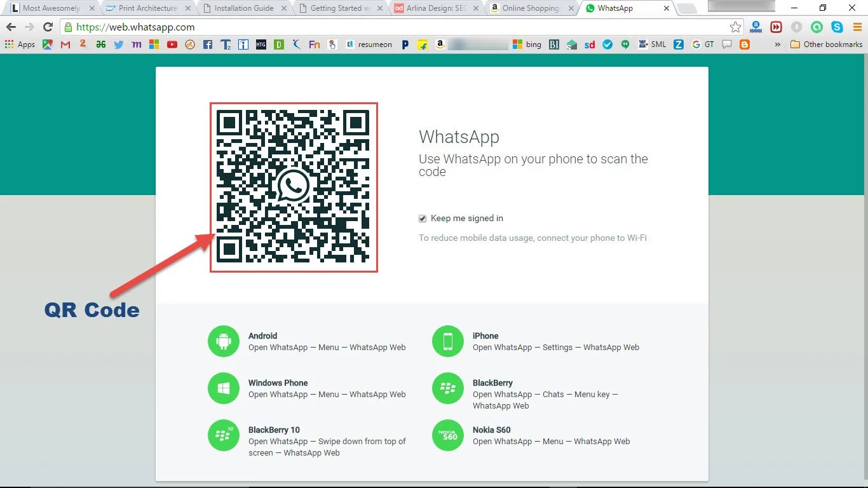Switch to the Online Shopping tab
This screenshot has width=868, height=488.
pyautogui.click(x=531, y=8)
